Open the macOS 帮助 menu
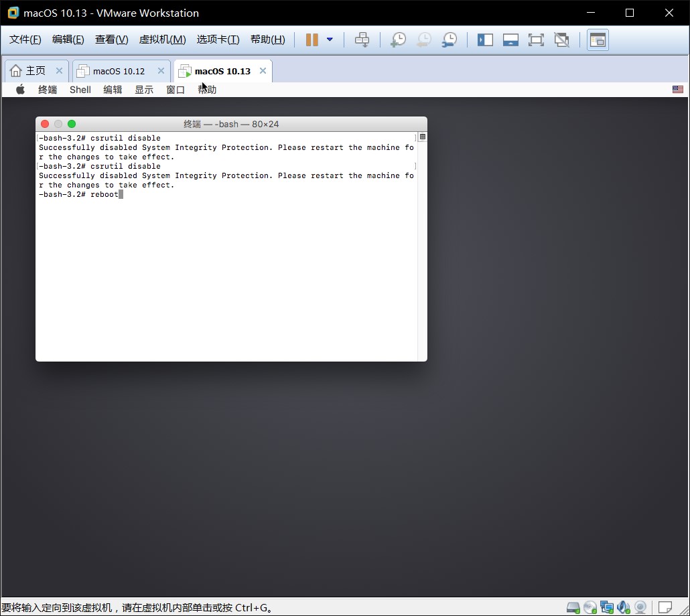This screenshot has width=690, height=616. click(x=207, y=90)
